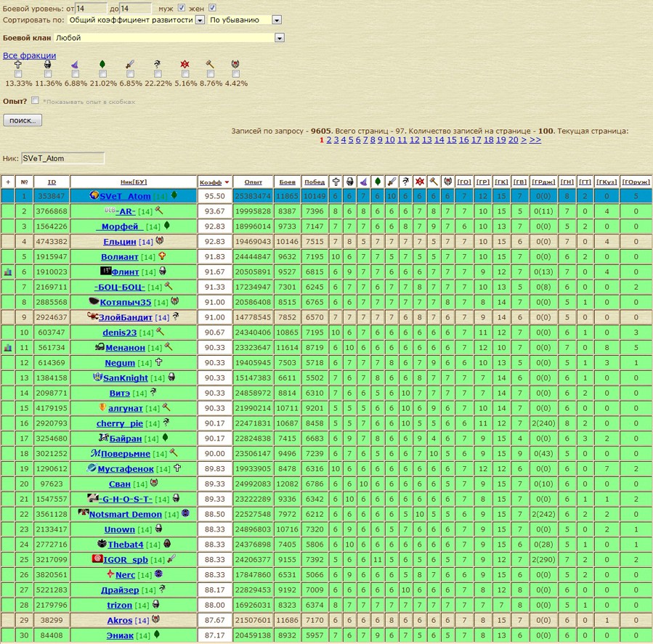653x644 pixels.
Task: Click the sword icon above 6.85%
Action: pos(130,64)
